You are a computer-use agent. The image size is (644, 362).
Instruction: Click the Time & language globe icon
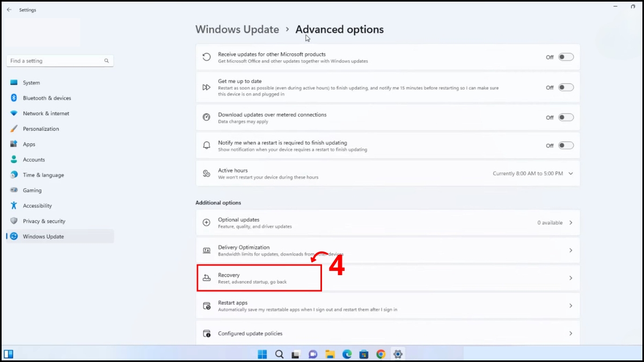click(14, 175)
